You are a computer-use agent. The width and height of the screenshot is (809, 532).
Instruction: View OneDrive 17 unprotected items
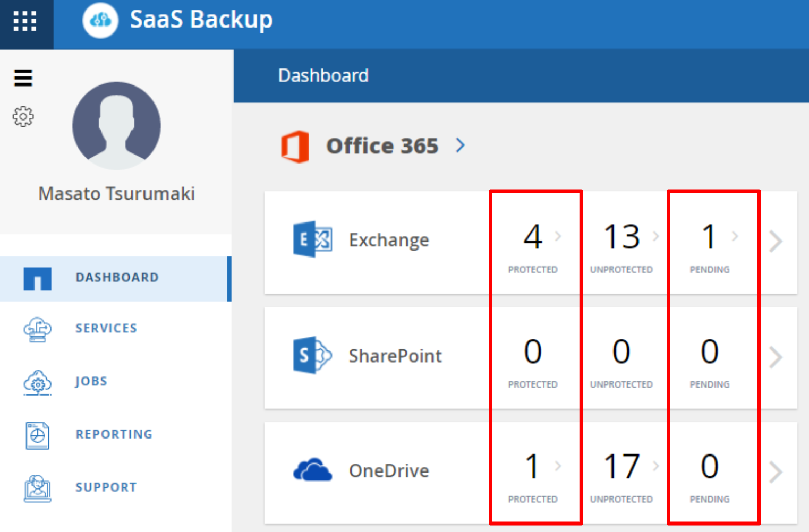point(621,467)
